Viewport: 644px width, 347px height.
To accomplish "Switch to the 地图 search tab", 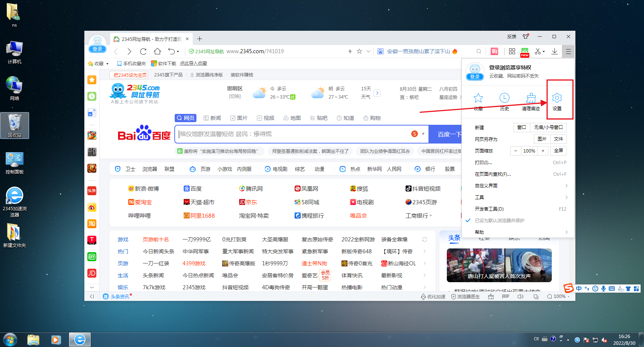I will [x=292, y=118].
